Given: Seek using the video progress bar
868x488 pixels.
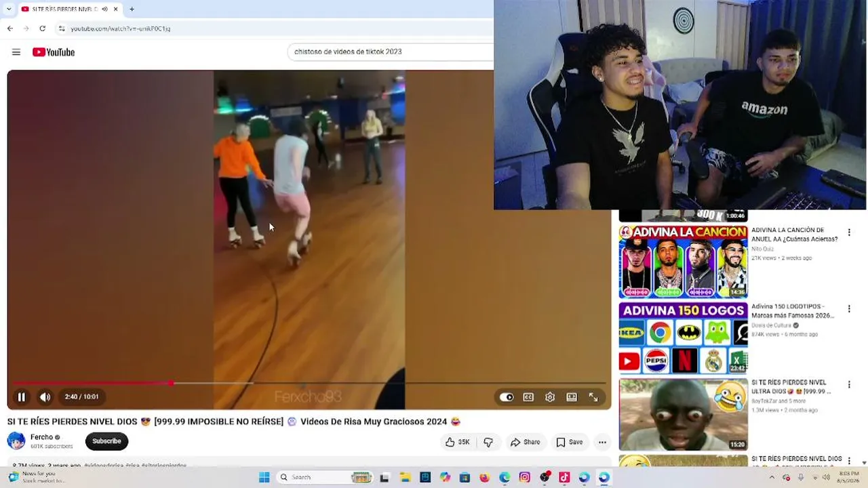Looking at the screenshot, I should coord(309,383).
